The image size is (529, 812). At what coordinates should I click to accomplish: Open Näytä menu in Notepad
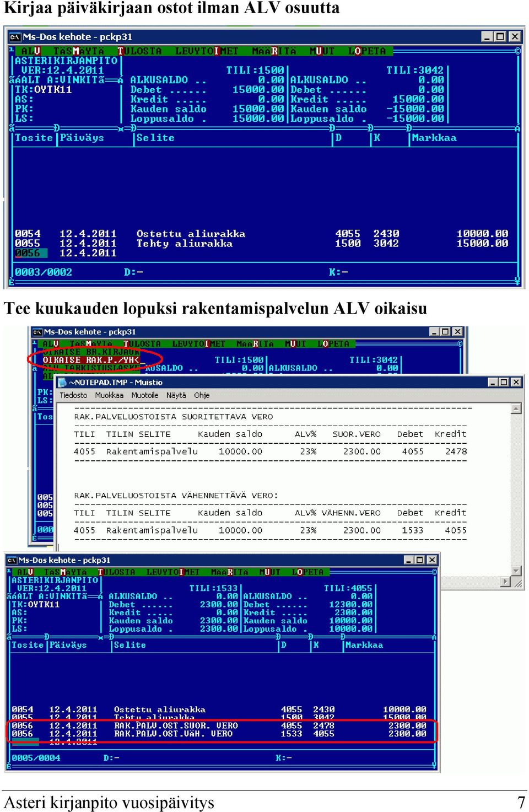(x=176, y=395)
